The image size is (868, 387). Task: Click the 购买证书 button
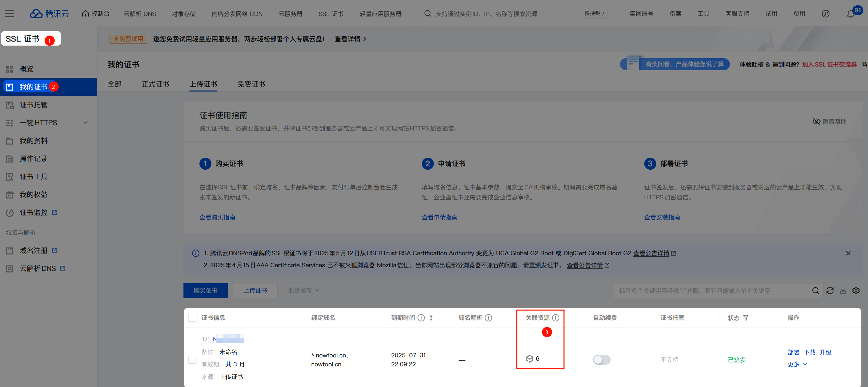[x=205, y=290]
